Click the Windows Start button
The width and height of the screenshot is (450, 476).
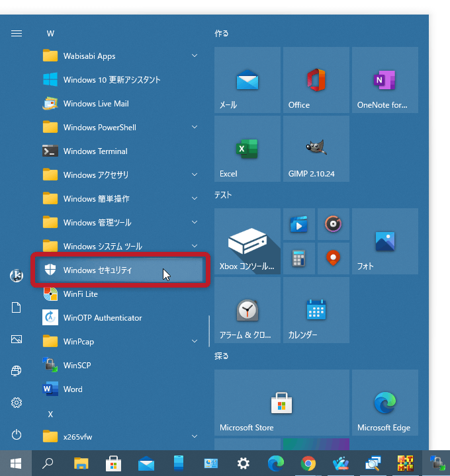(16, 463)
